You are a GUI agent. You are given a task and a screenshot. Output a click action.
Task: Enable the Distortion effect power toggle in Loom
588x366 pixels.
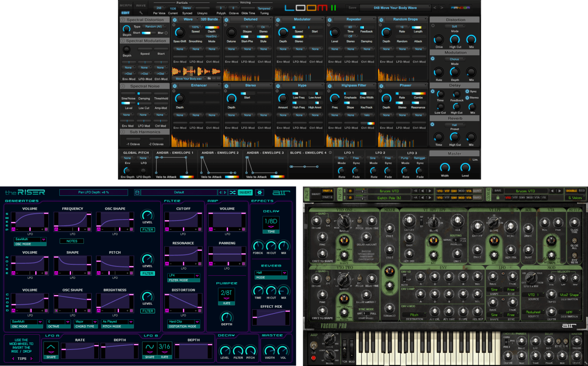[x=433, y=26]
